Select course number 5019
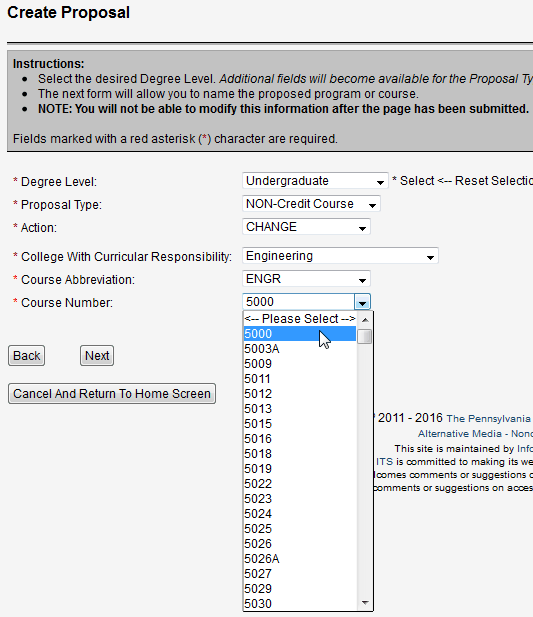Screen dimensions: 533x617 click(300, 469)
